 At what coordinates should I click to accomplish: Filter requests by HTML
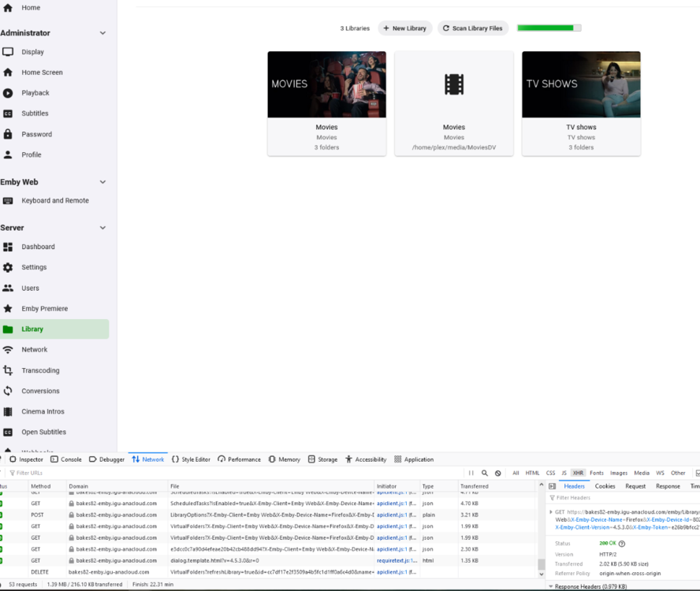coord(532,473)
